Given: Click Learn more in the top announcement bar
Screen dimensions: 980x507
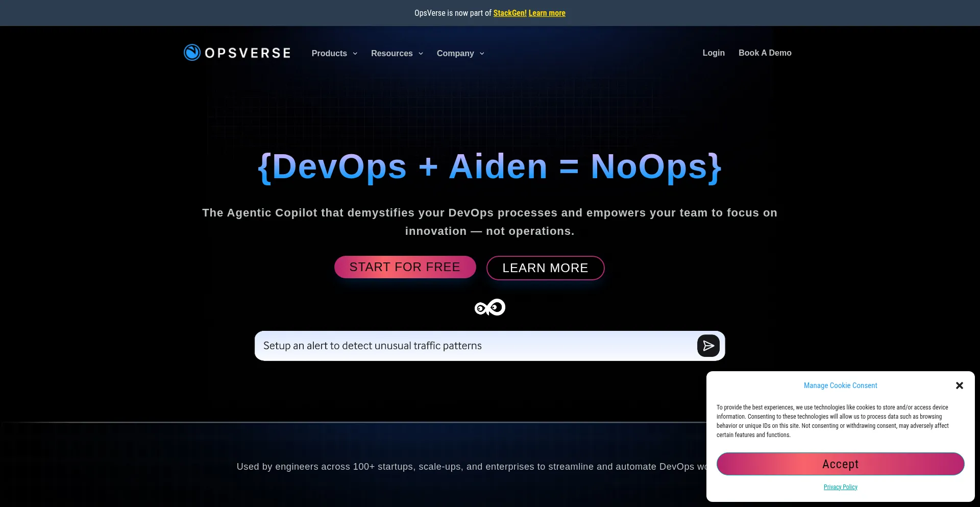Looking at the screenshot, I should (x=547, y=13).
